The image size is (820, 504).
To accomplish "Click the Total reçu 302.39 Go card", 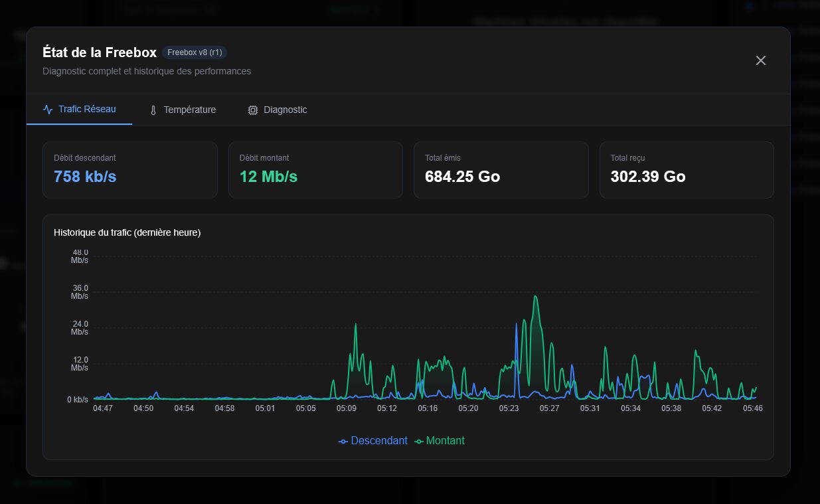I will (687, 170).
